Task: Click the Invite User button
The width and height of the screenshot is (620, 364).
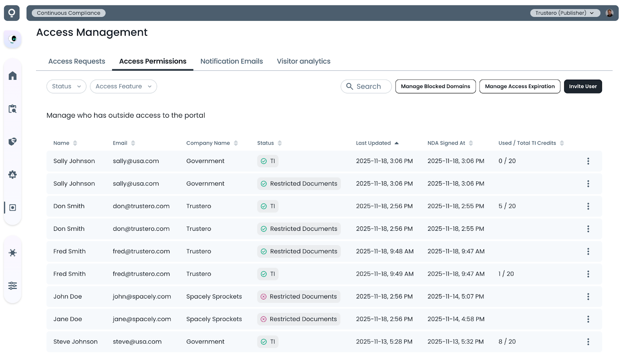Action: coord(582,86)
